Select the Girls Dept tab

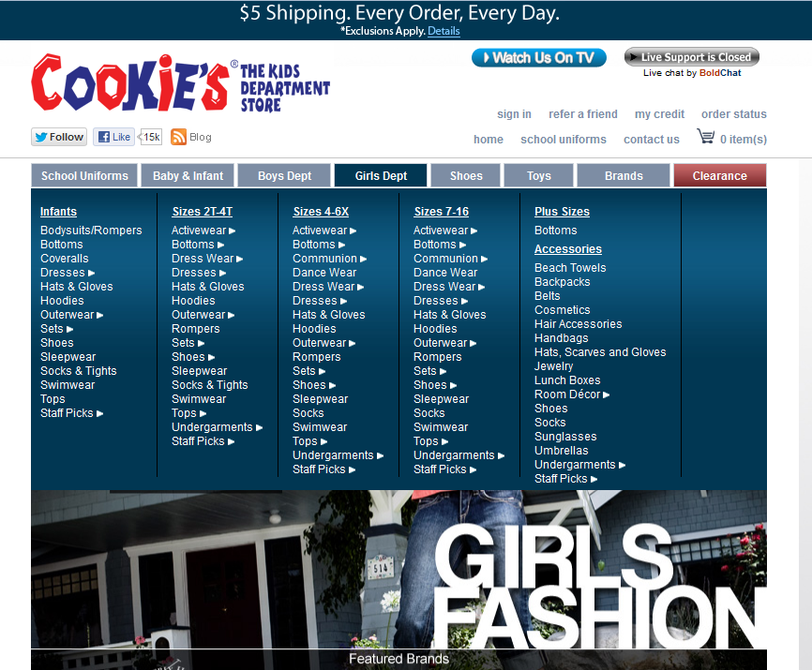click(381, 176)
